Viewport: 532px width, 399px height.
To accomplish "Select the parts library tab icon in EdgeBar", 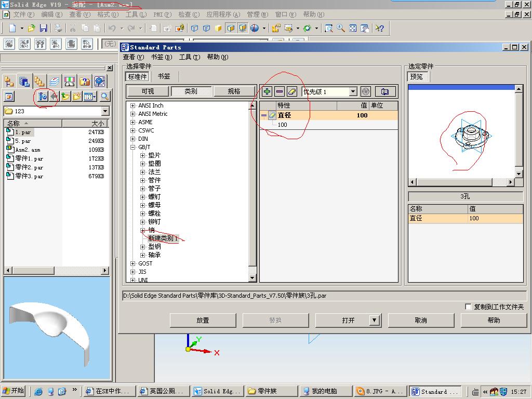I will [24, 82].
